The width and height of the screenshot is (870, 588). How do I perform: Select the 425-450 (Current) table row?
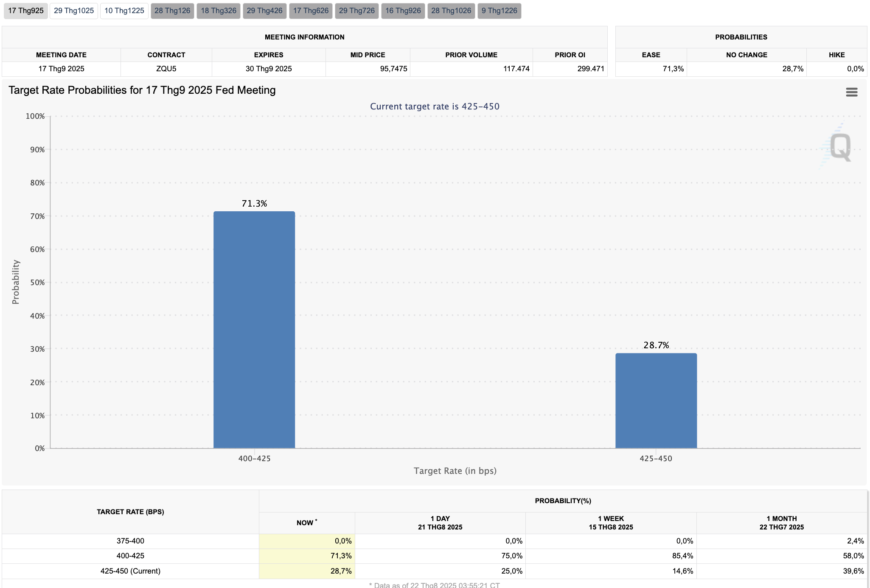pos(435,571)
